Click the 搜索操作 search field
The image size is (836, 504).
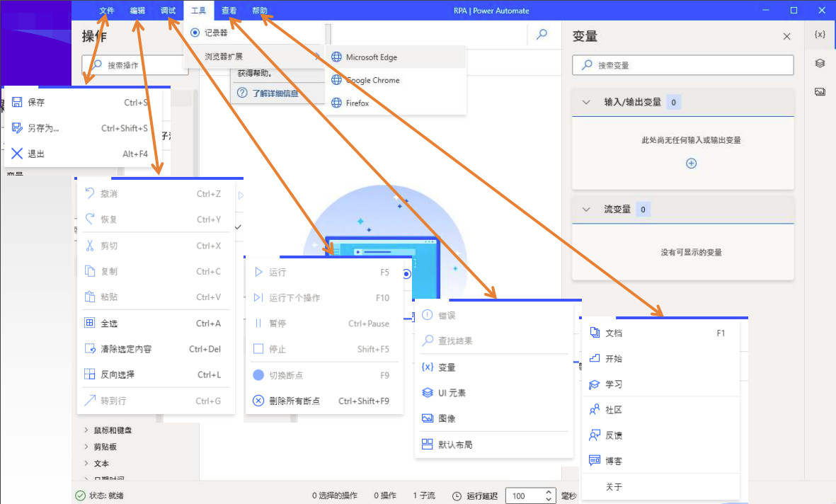pos(135,65)
